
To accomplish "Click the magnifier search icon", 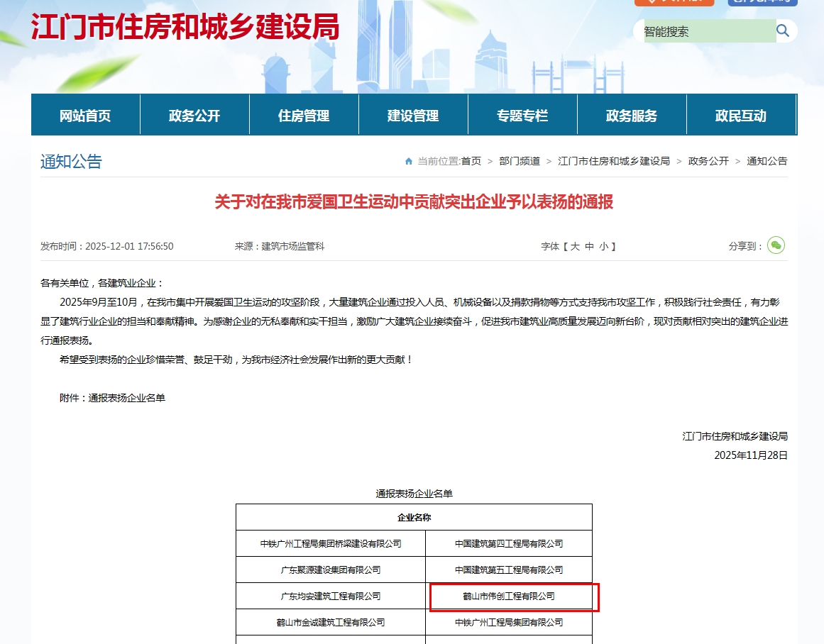I will [783, 30].
